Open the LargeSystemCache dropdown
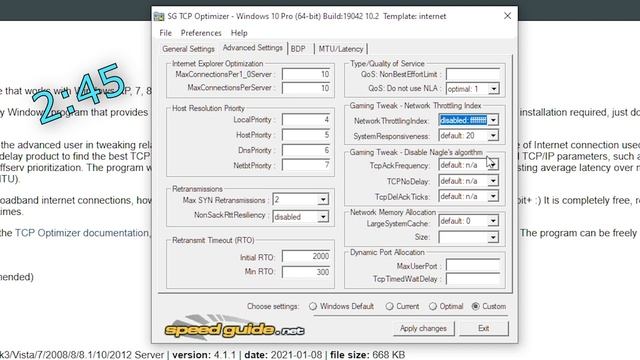640x360 pixels. [493, 221]
